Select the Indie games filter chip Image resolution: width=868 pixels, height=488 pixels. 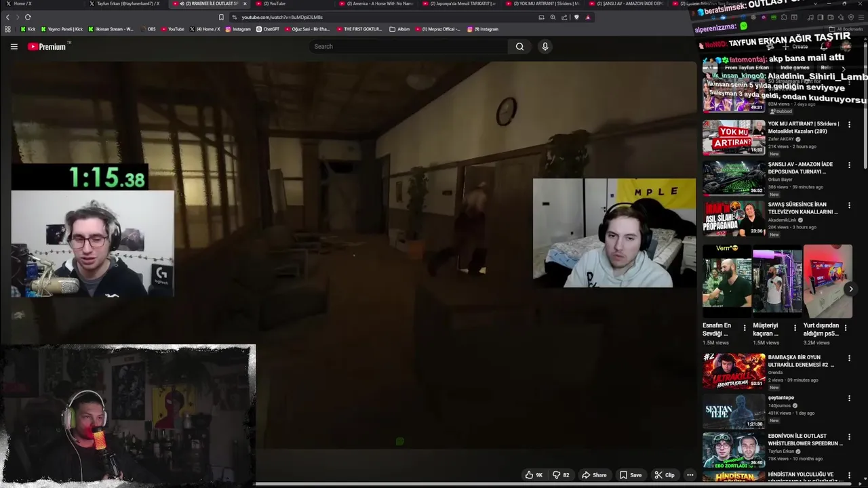click(x=795, y=68)
